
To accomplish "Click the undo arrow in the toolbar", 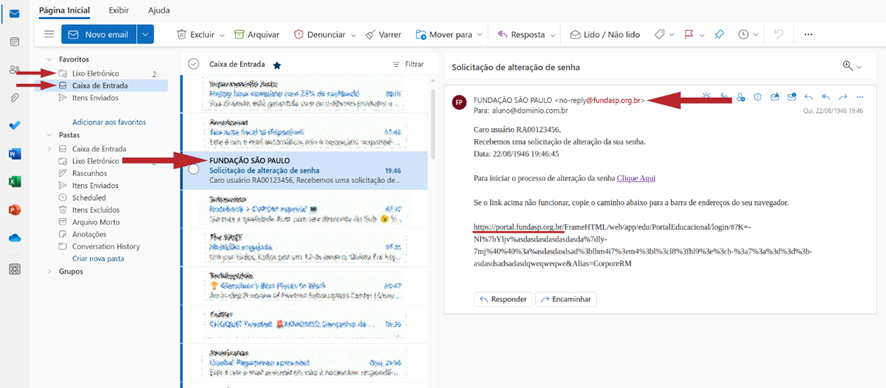I will [x=779, y=34].
